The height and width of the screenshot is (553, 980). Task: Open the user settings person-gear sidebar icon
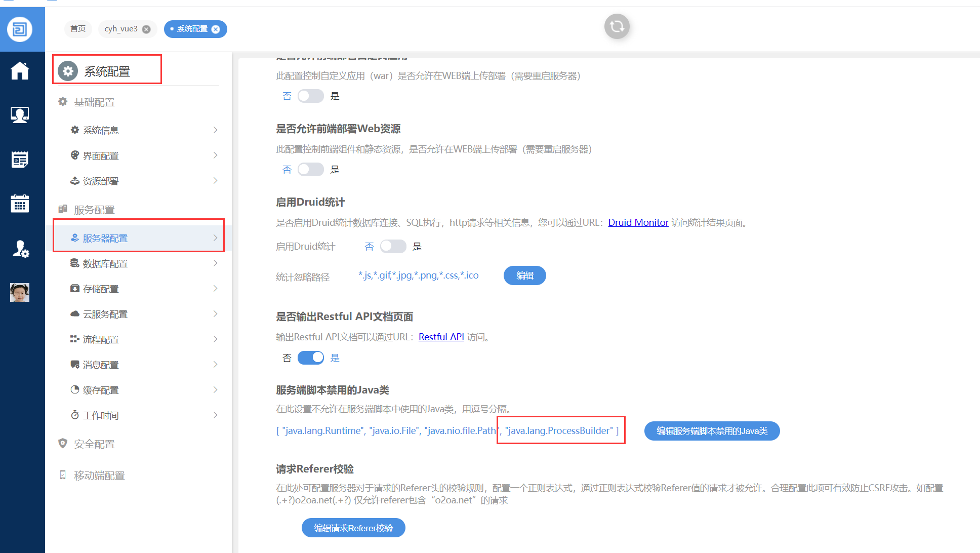click(20, 249)
